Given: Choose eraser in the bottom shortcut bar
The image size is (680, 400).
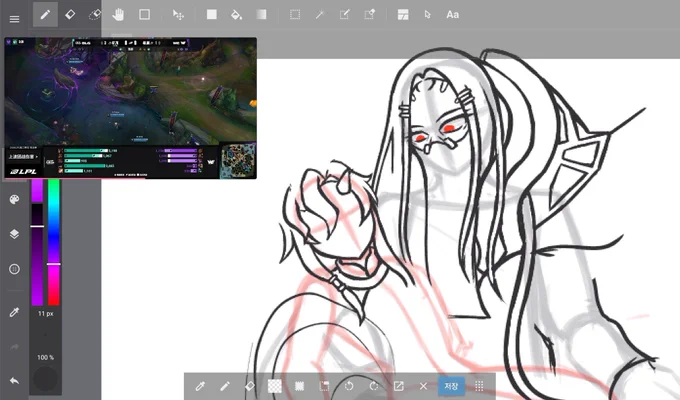Looking at the screenshot, I should 250,386.
